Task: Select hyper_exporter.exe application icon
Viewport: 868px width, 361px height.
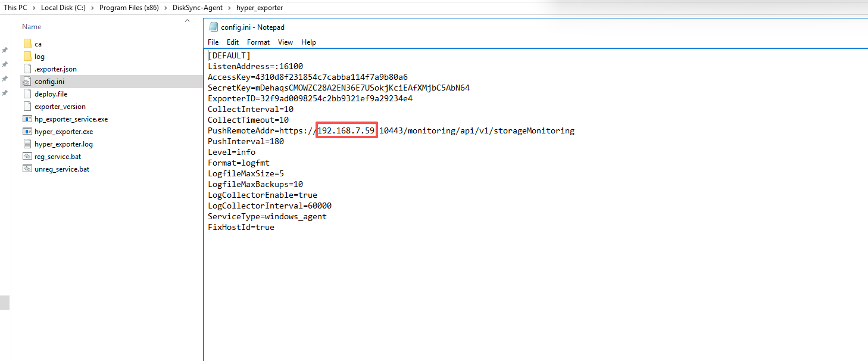Action: [27, 132]
